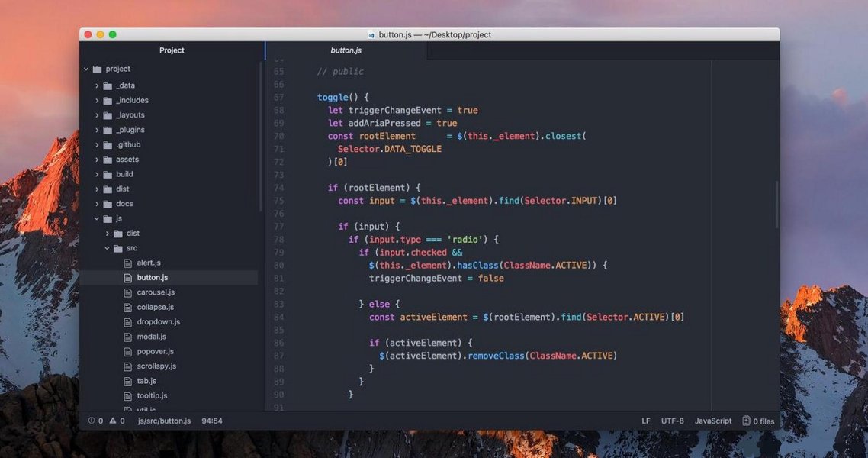Click the alert.js file icon in sidebar
The image size is (868, 458).
(127, 263)
